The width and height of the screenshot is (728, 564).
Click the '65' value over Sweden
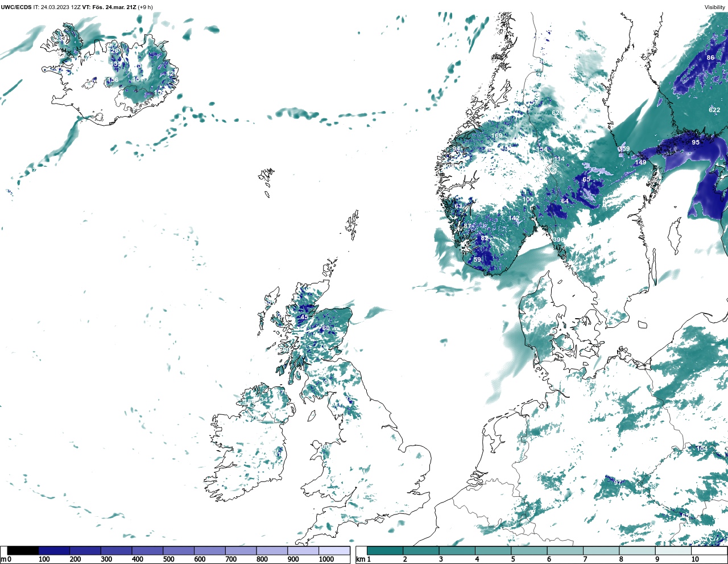(586, 179)
